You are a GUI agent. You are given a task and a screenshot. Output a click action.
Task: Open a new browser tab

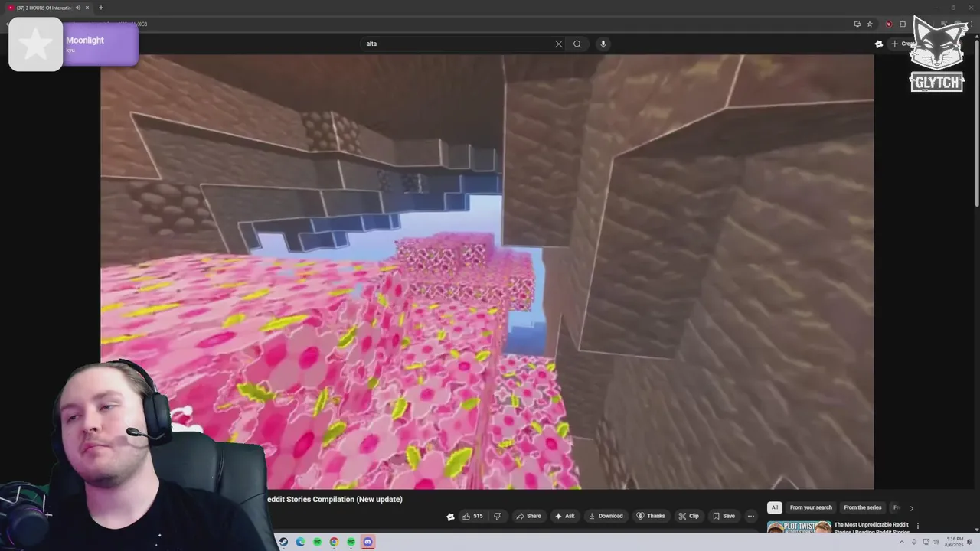pos(100,8)
